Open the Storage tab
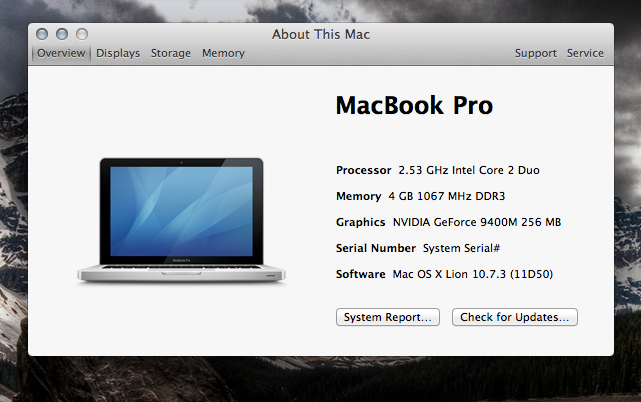The width and height of the screenshot is (641, 402). click(x=170, y=53)
